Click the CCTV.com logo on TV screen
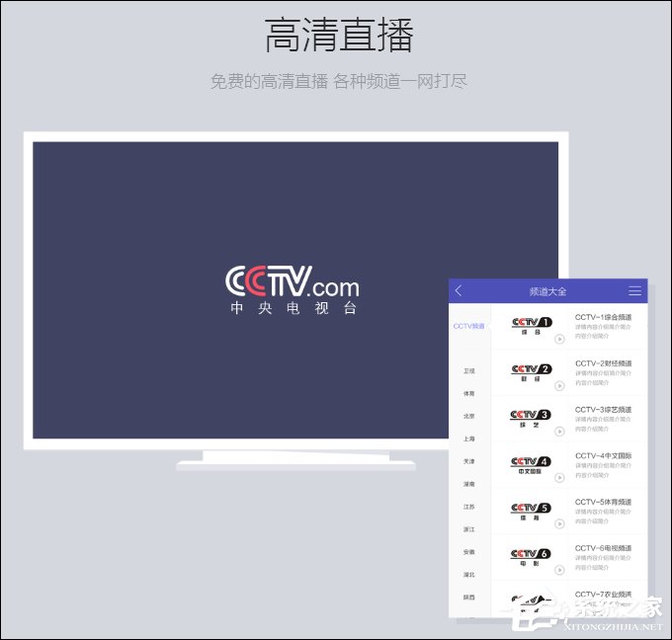The width and height of the screenshot is (672, 640). 293,281
